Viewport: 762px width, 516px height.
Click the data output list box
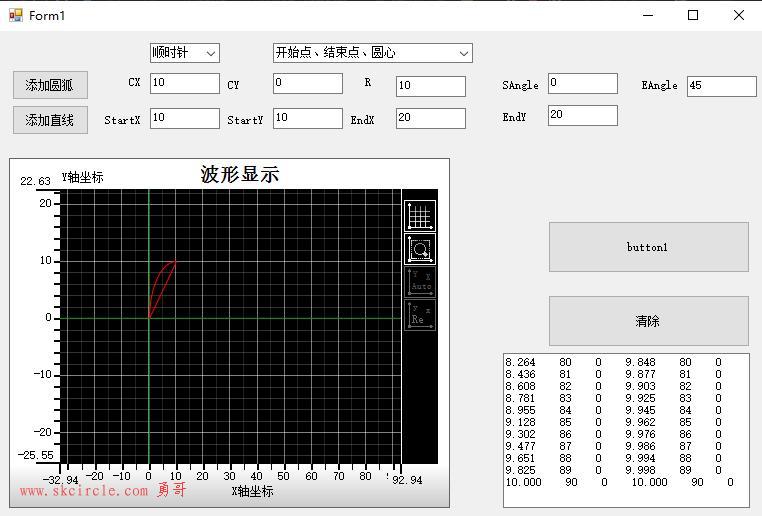(x=626, y=430)
